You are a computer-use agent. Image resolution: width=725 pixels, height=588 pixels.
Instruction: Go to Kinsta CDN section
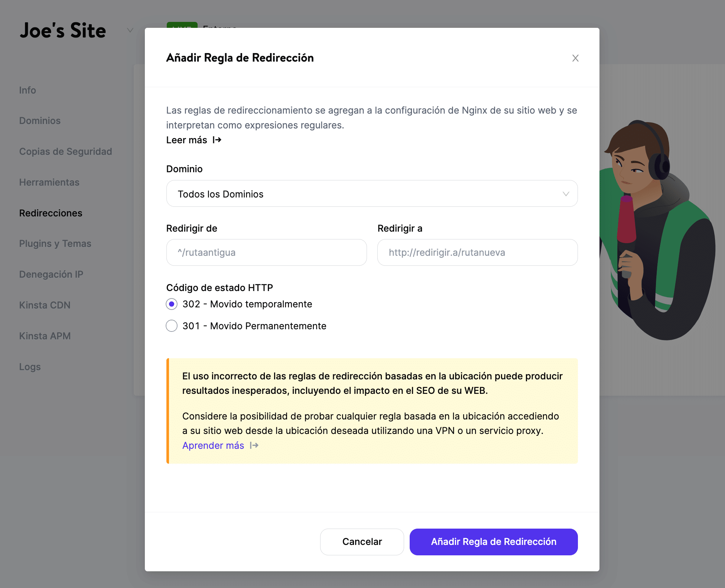click(x=45, y=305)
